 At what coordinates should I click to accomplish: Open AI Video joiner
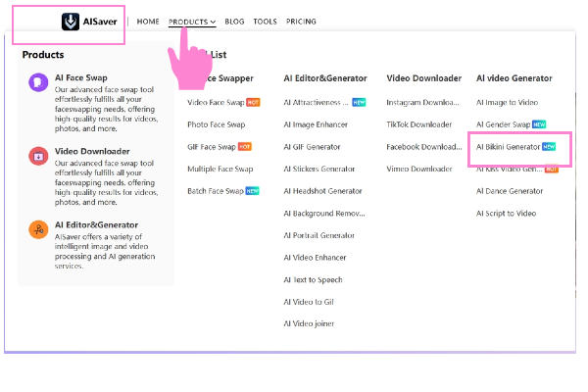click(x=309, y=323)
